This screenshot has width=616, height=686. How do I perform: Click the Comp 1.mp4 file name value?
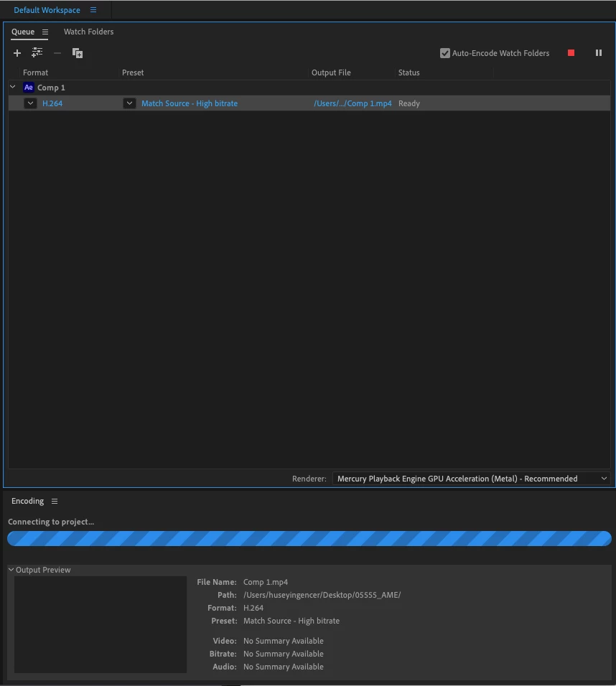266,582
